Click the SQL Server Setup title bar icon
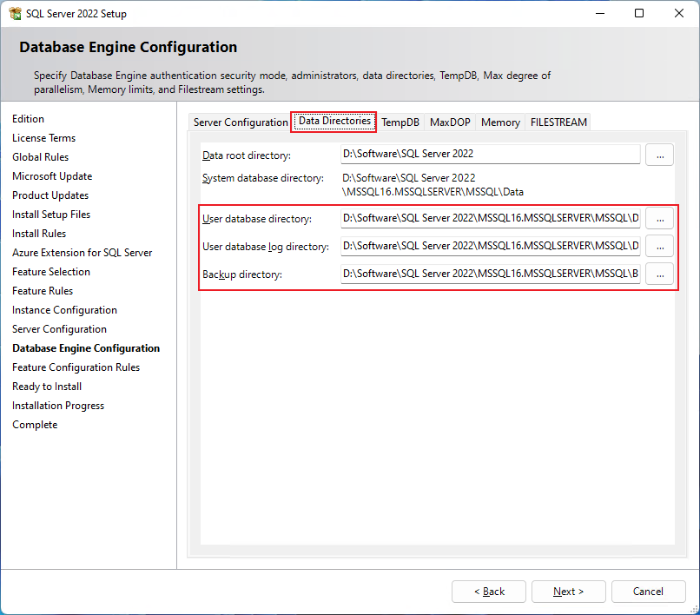Image resolution: width=700 pixels, height=615 pixels. coord(15,13)
